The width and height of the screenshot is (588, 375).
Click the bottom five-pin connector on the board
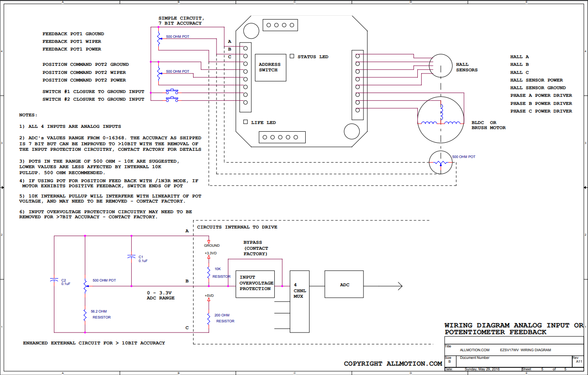[282, 137]
